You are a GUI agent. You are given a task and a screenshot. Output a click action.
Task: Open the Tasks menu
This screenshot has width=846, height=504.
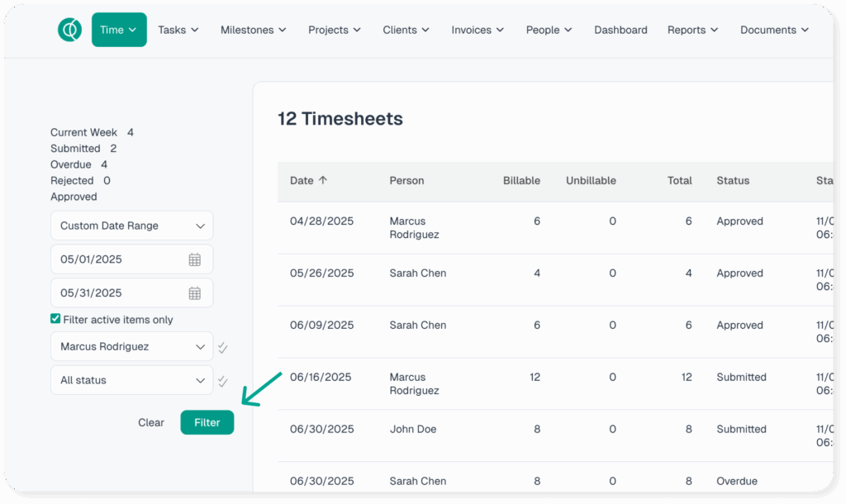[178, 30]
